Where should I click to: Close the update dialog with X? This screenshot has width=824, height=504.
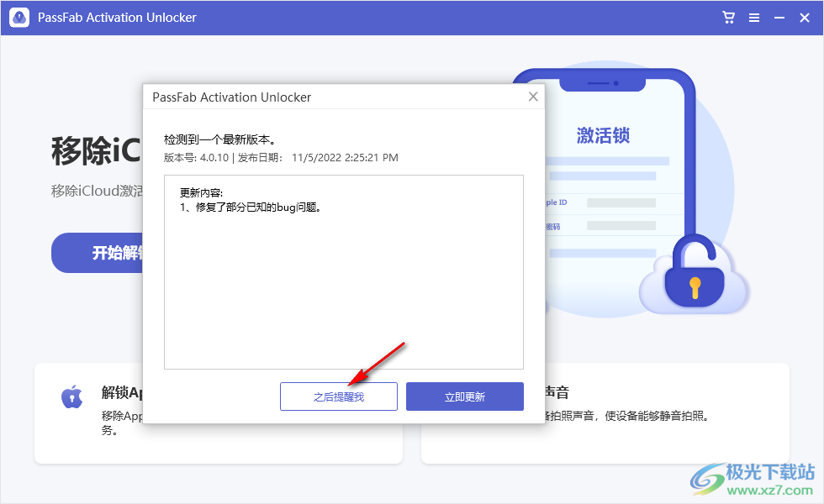click(533, 97)
